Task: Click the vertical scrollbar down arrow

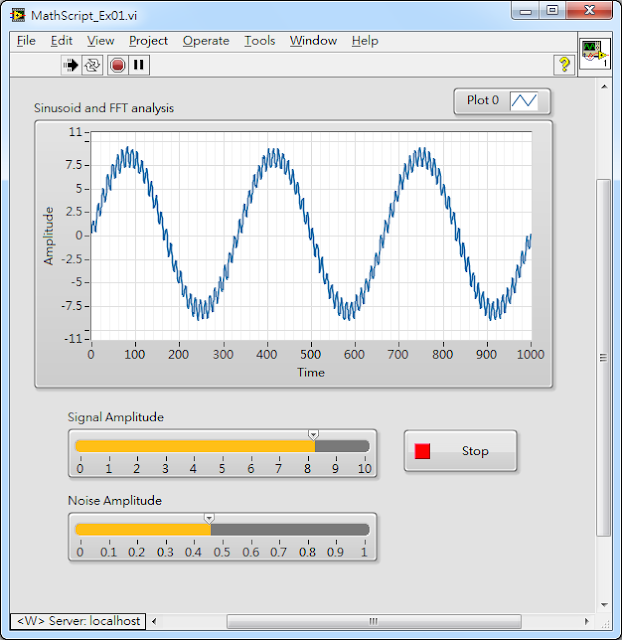Action: (x=604, y=605)
